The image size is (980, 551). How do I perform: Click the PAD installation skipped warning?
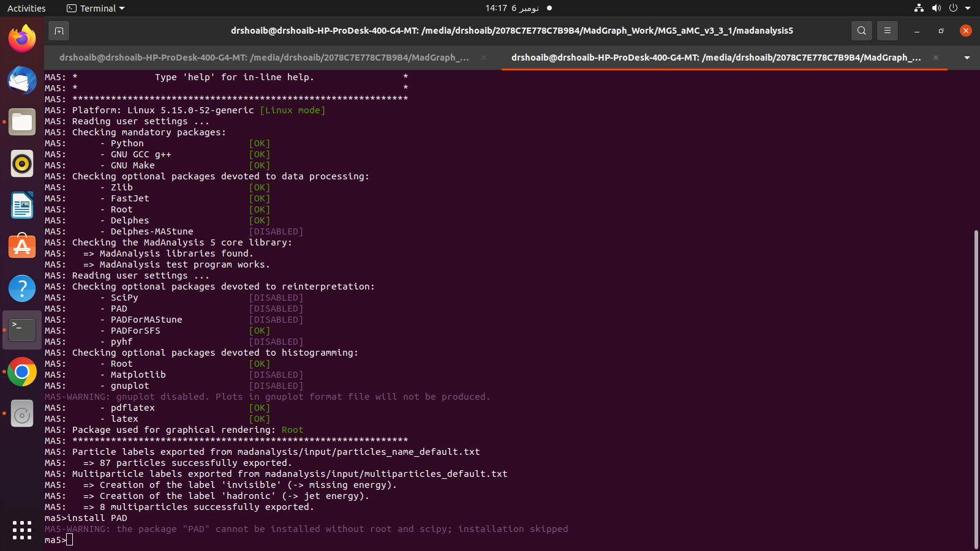click(306, 529)
